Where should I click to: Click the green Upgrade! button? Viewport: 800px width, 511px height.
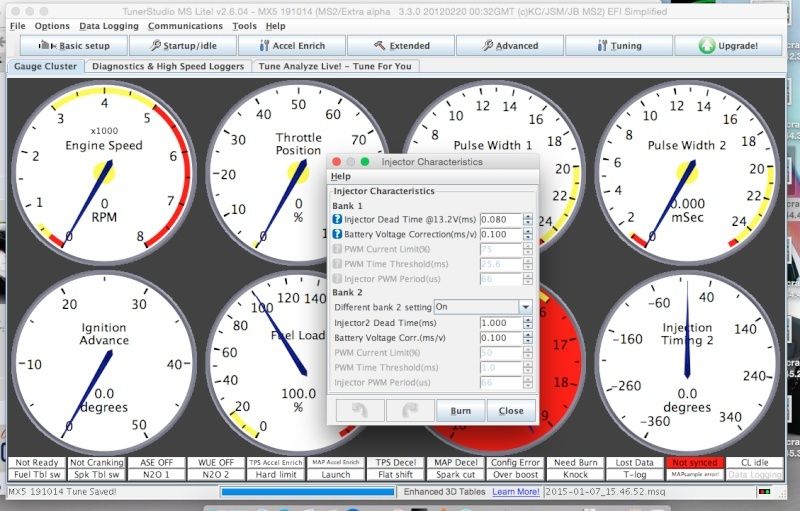[x=728, y=45]
